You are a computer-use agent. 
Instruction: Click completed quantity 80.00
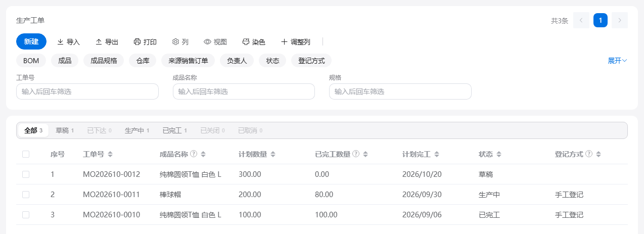(x=324, y=195)
